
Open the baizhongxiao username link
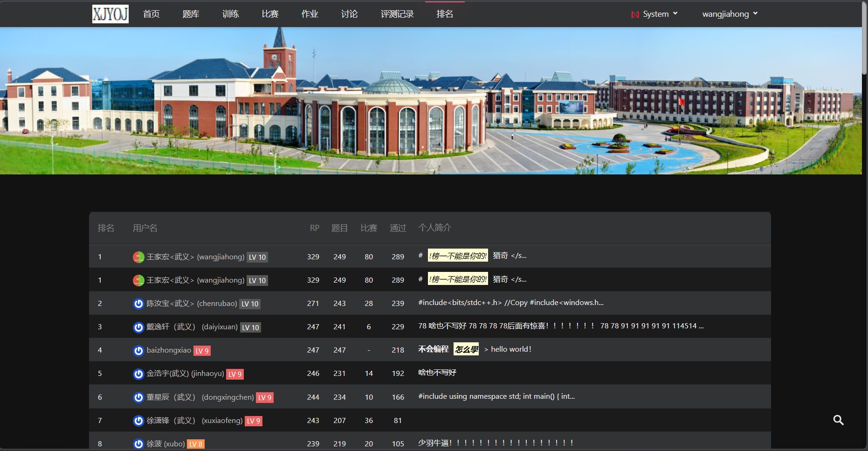pos(169,350)
